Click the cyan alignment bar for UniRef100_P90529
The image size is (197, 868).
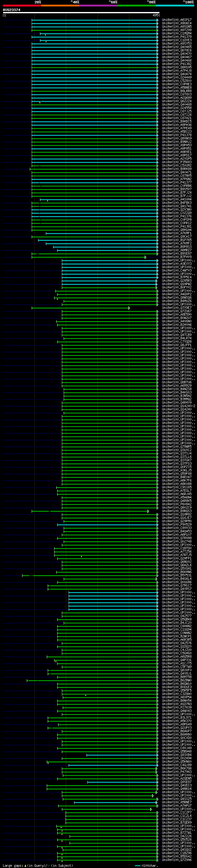click(108, 525)
